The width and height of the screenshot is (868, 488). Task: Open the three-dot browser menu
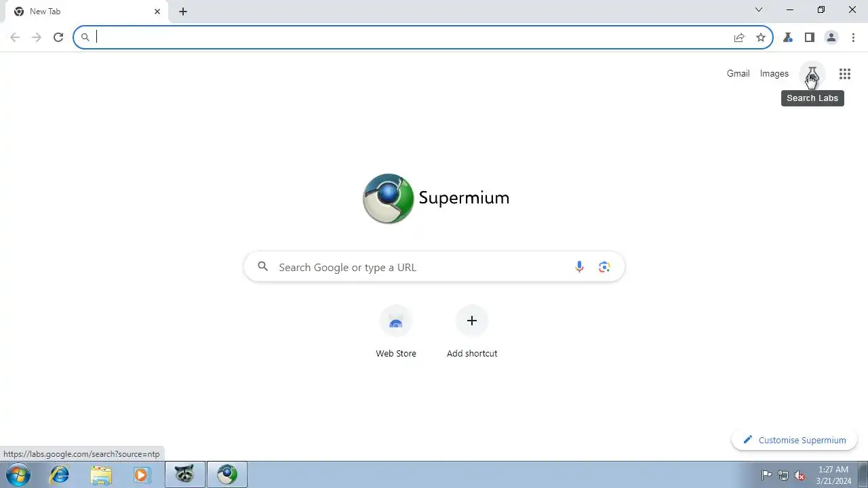click(x=853, y=37)
